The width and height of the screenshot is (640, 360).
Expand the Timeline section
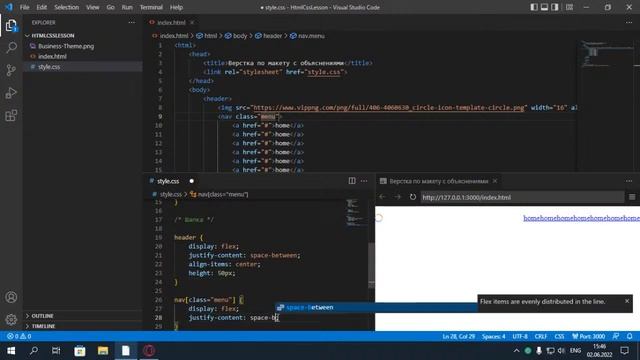tap(43, 326)
